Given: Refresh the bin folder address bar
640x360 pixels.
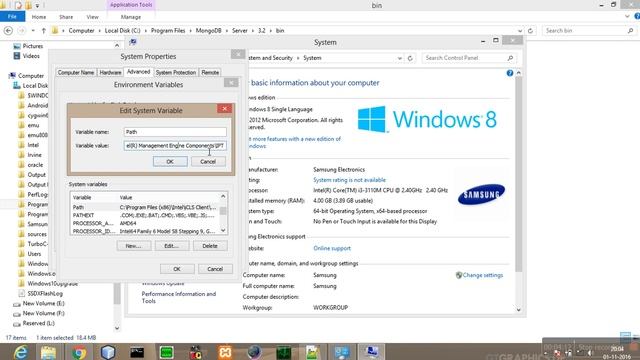Looking at the screenshot, I should pos(530,31).
